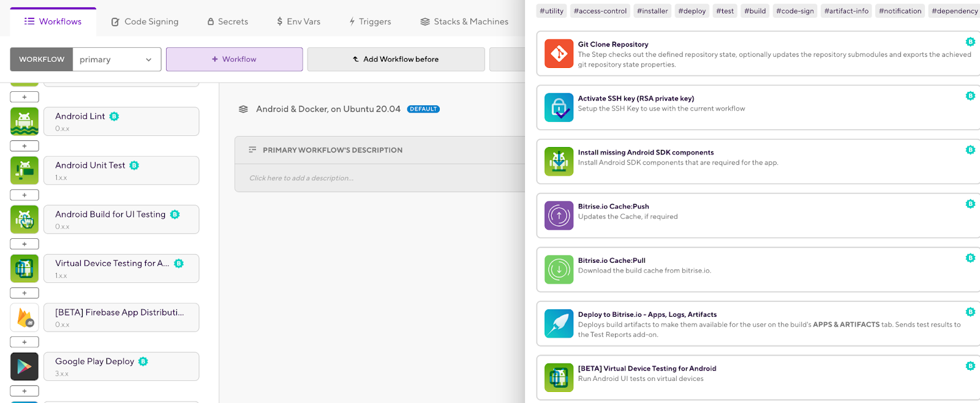Click verified badge on Git Clone Repository card
Viewport: 980px width, 403px height.
(x=970, y=42)
